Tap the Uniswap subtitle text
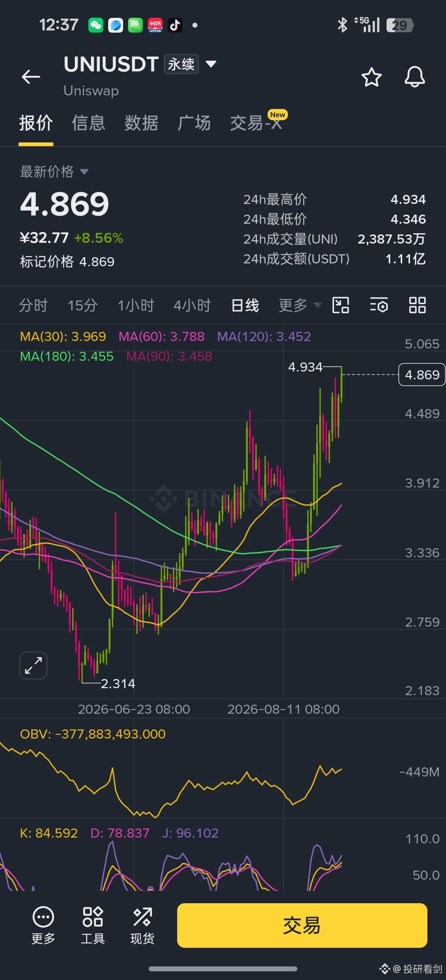This screenshot has height=980, width=446. coord(91,90)
